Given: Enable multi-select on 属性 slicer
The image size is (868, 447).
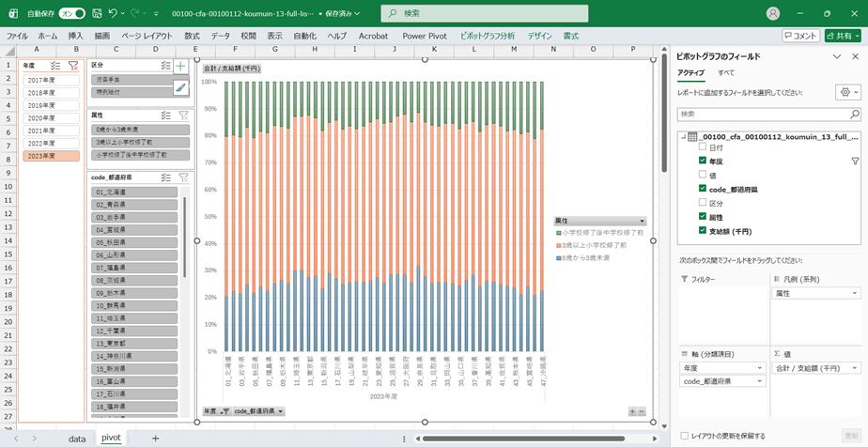Looking at the screenshot, I should [165, 116].
